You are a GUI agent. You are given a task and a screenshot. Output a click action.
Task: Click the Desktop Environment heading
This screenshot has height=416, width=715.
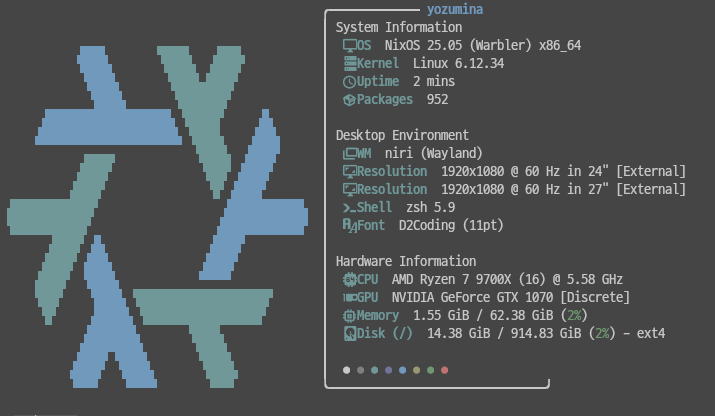402,135
